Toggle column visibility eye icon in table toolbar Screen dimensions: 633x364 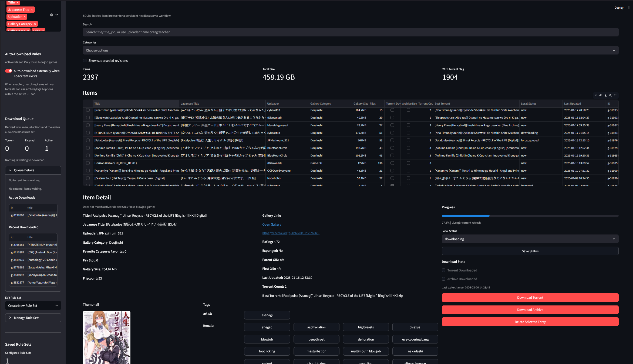(x=601, y=96)
